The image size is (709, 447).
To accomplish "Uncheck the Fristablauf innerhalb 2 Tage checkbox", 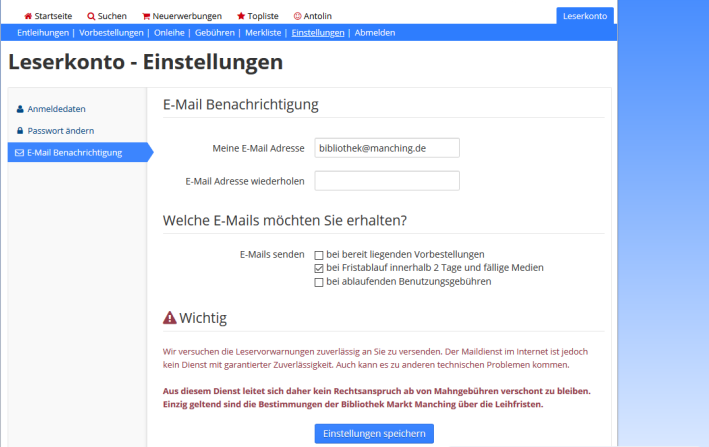I will [319, 268].
